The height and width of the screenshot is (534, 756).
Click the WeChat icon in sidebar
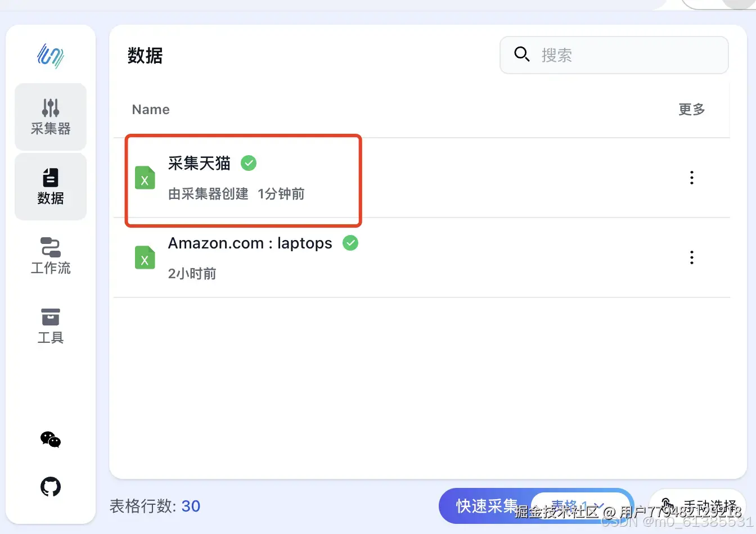click(x=51, y=440)
